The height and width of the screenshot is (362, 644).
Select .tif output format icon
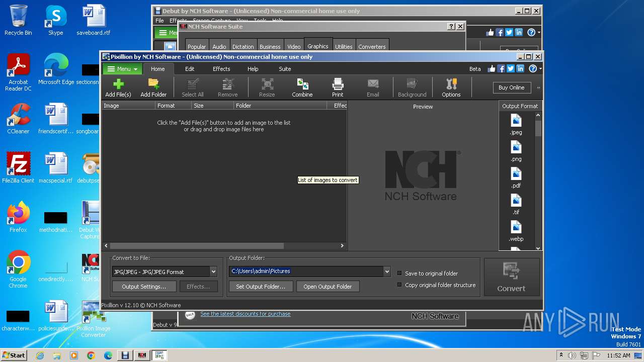[x=516, y=204]
